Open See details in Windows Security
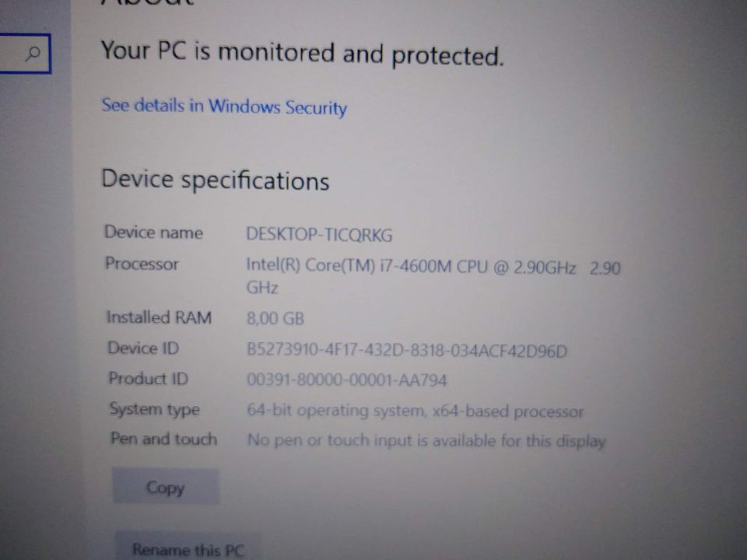 pyautogui.click(x=224, y=107)
